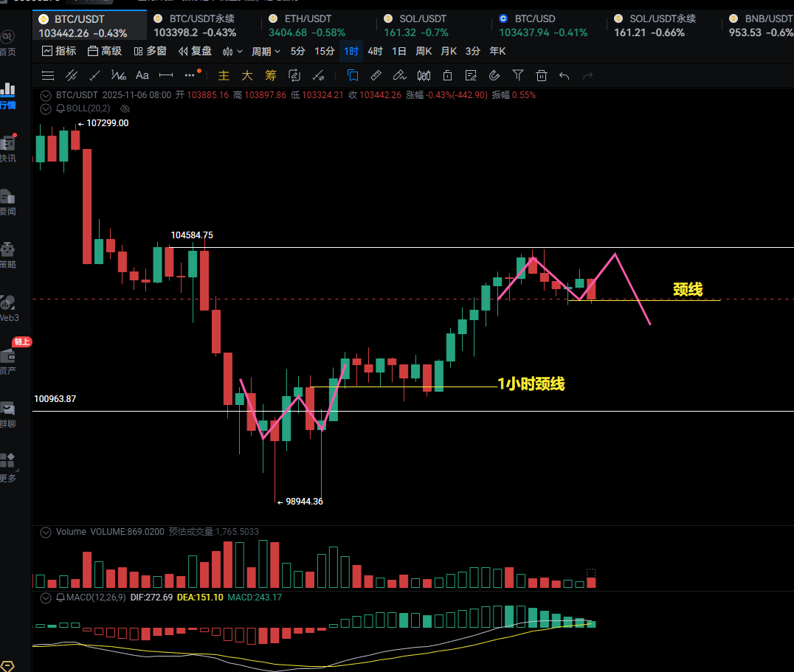Click the trash/delete drawings icon
The height and width of the screenshot is (672, 794).
point(541,75)
